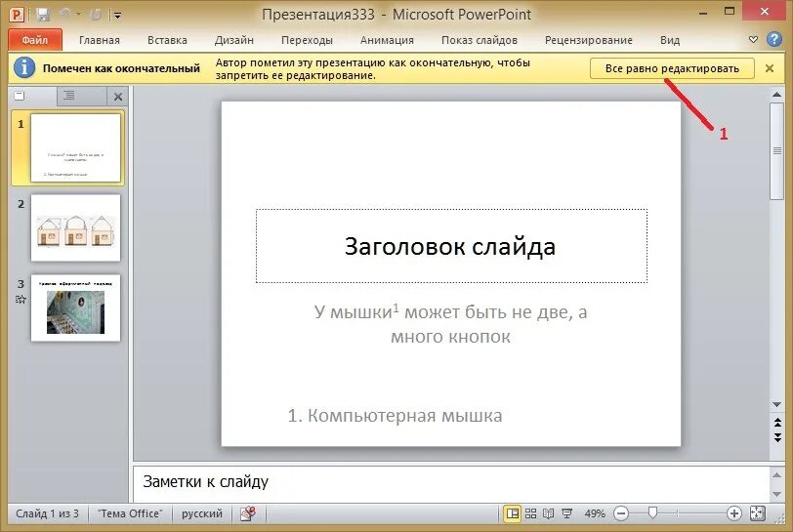Switch to the Главная ribbon tab
The height and width of the screenshot is (532, 793).
[100, 40]
